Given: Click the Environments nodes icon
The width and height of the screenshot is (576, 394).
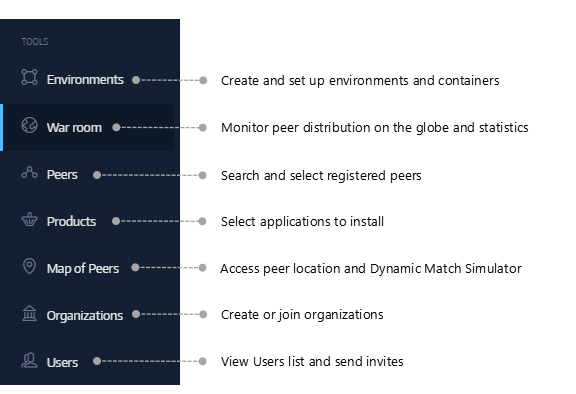Looking at the screenshot, I should (29, 77).
